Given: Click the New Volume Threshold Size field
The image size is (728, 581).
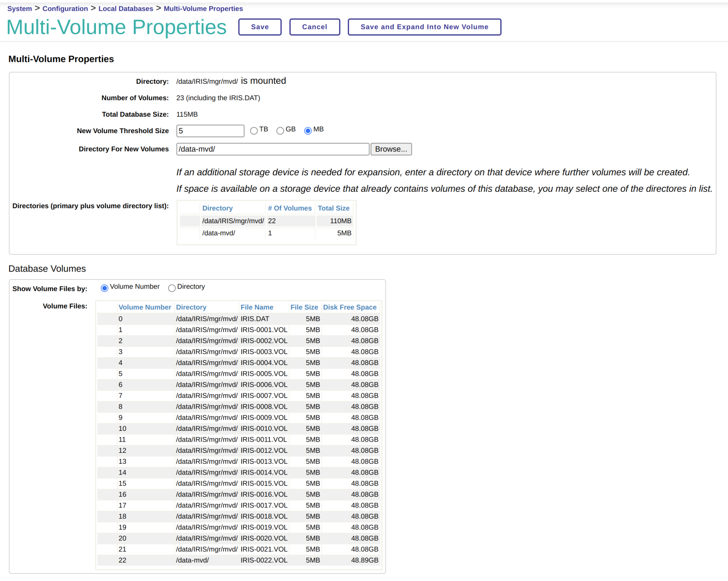Looking at the screenshot, I should pyautogui.click(x=210, y=131).
